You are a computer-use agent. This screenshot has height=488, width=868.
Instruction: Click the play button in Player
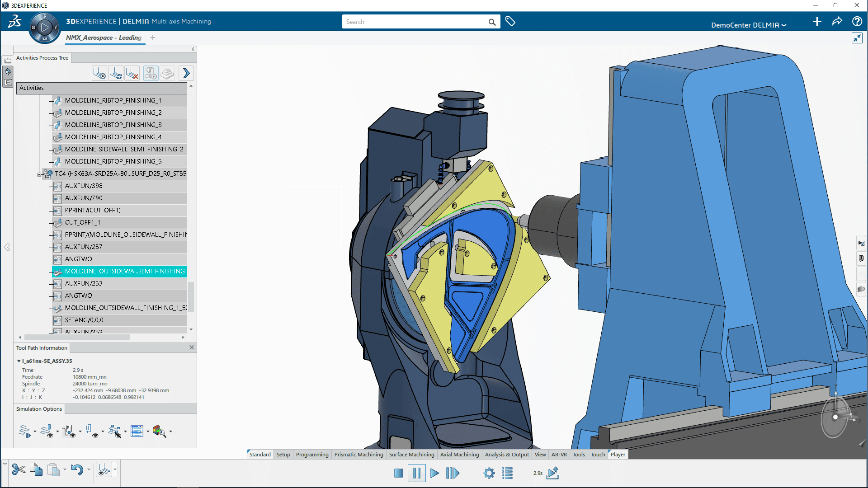click(x=434, y=473)
